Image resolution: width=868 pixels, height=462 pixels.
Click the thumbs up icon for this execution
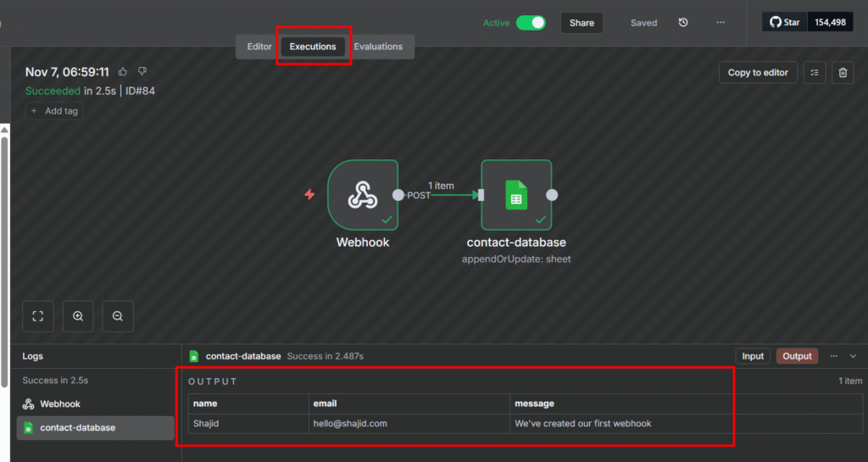click(123, 72)
